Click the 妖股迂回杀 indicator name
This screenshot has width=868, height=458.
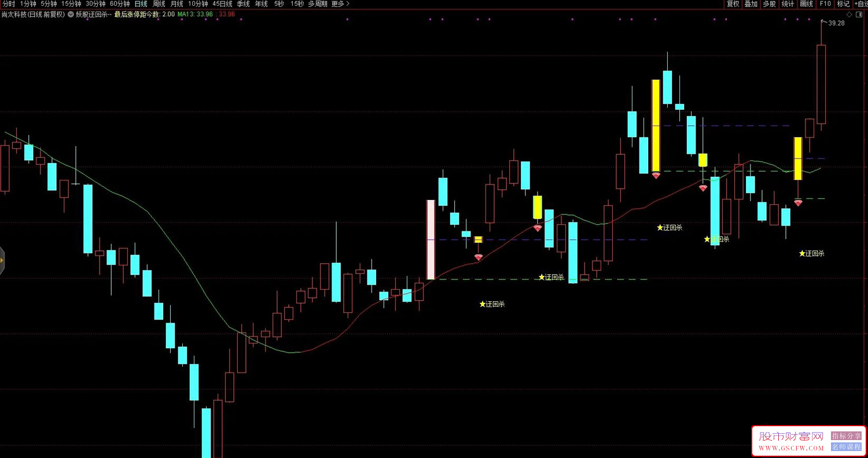(x=93, y=14)
